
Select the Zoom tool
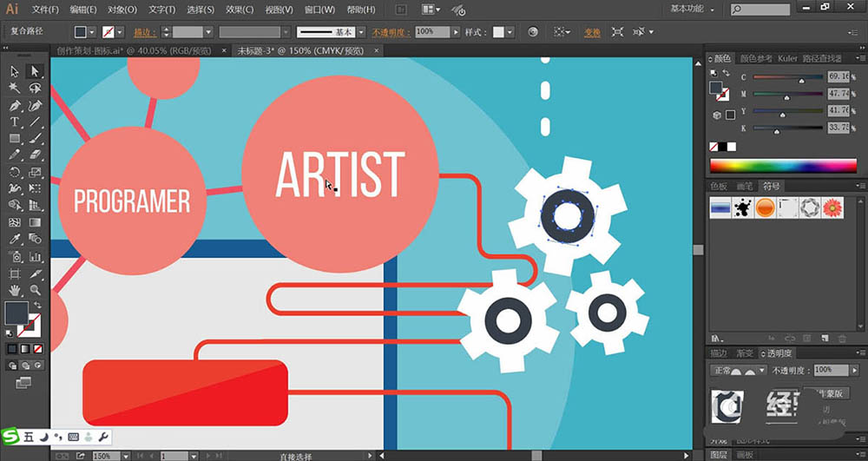click(35, 290)
